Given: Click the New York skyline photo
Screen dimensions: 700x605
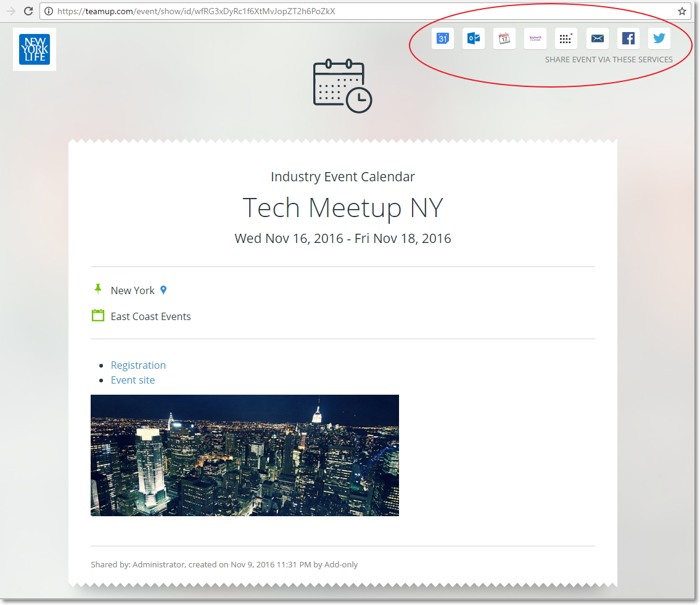Looking at the screenshot, I should click(245, 455).
